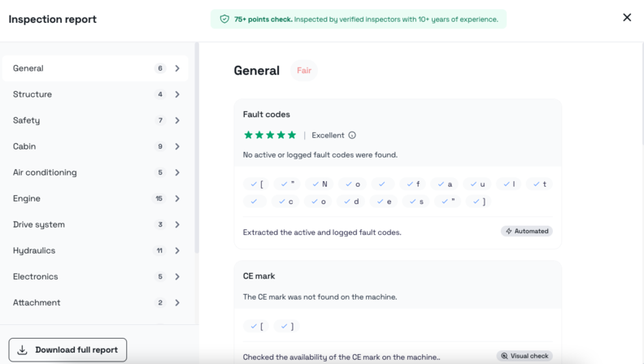Viewport: 644px width, 364px height.
Task: Open the Cabin category
Action: click(x=24, y=146)
